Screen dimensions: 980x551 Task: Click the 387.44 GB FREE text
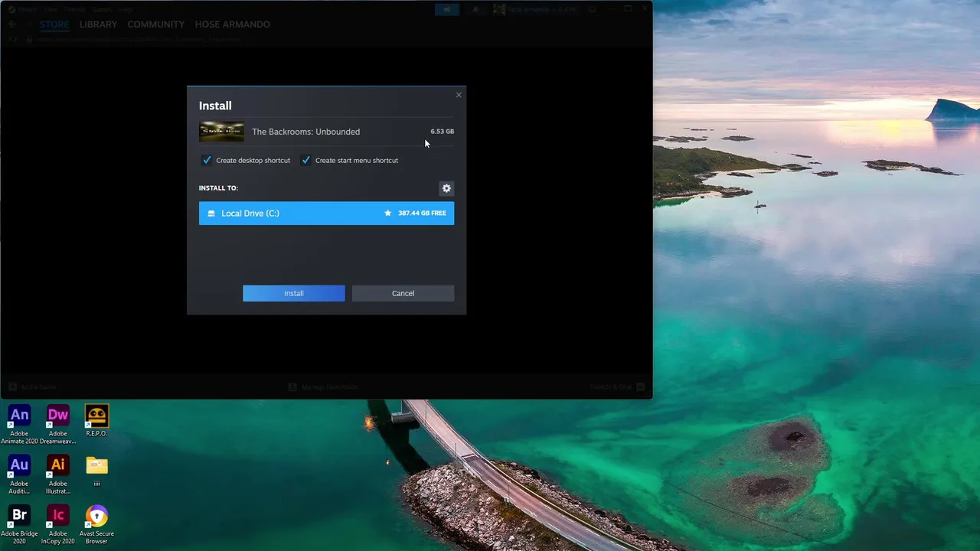pyautogui.click(x=422, y=214)
